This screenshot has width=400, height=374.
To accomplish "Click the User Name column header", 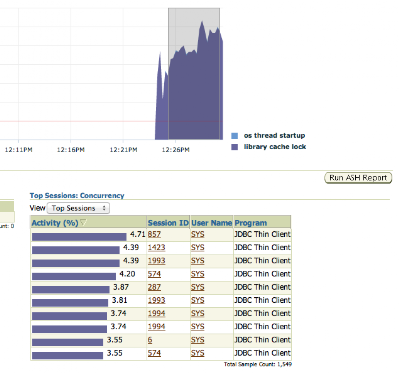I will point(211,223).
